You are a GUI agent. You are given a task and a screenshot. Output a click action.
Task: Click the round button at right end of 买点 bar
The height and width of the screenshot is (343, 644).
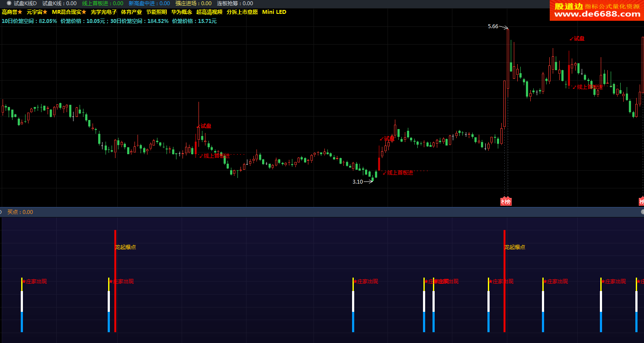(643, 212)
